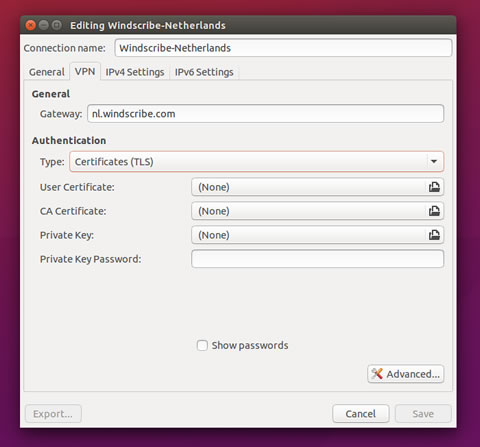This screenshot has width=480, height=447.
Task: Click the Cancel button
Action: pyautogui.click(x=361, y=414)
